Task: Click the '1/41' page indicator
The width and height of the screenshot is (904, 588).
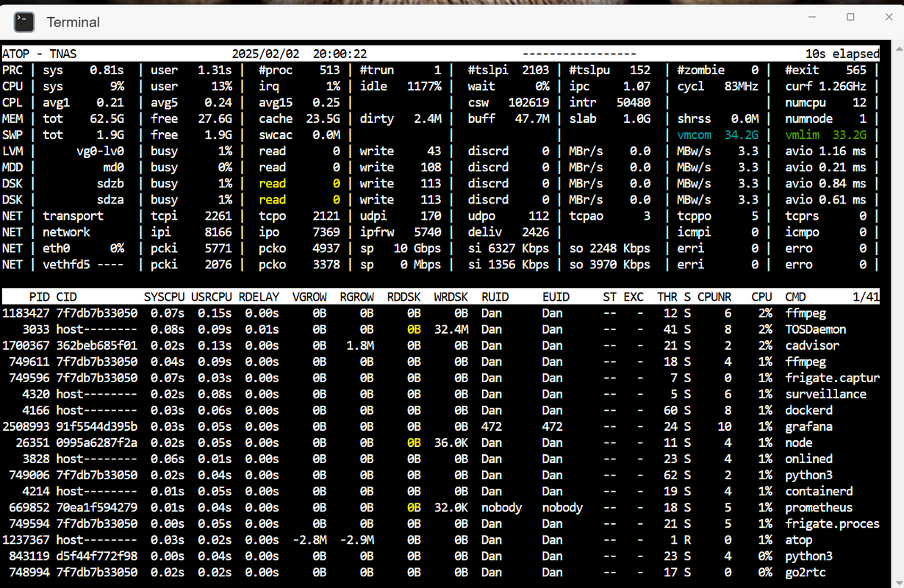Action: [866, 297]
